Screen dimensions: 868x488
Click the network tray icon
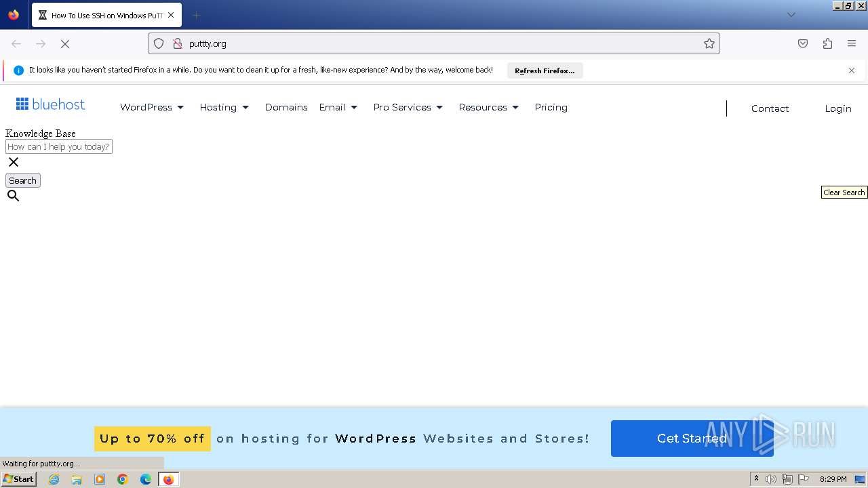(787, 479)
